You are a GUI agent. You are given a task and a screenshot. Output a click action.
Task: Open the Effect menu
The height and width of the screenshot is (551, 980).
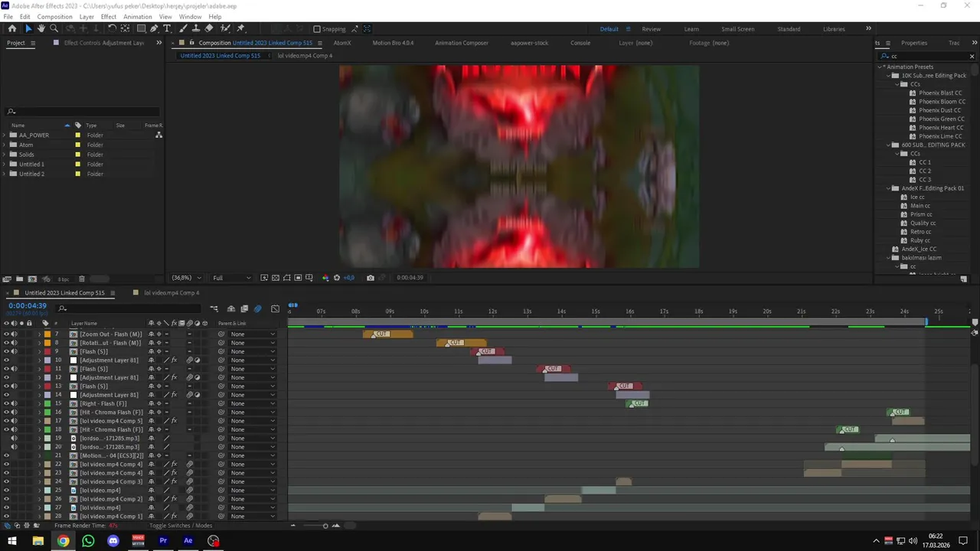(x=109, y=17)
